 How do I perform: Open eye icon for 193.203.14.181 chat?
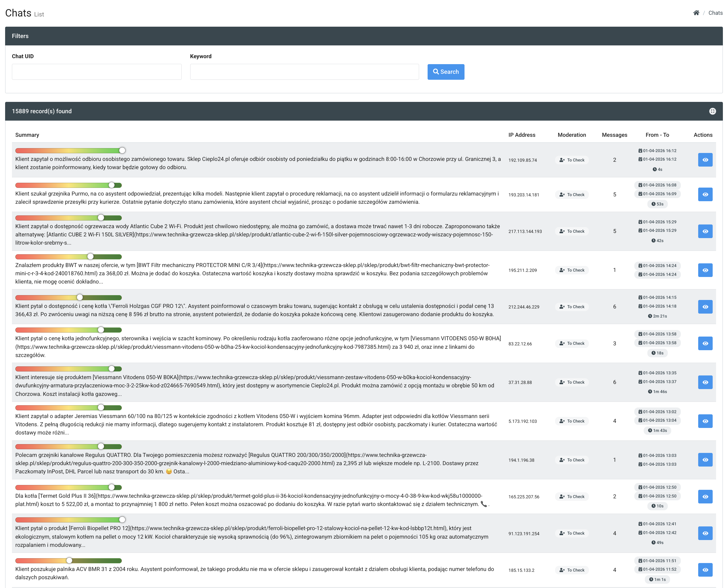705,194
